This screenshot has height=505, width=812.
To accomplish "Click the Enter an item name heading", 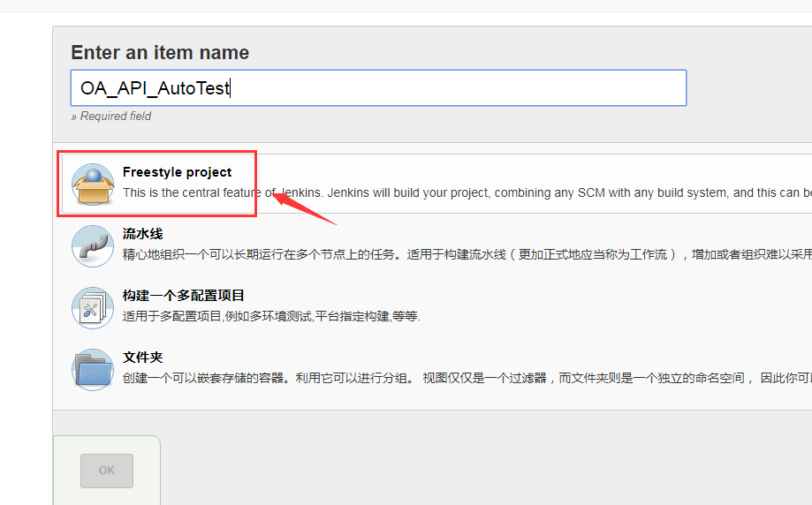I will pos(160,53).
